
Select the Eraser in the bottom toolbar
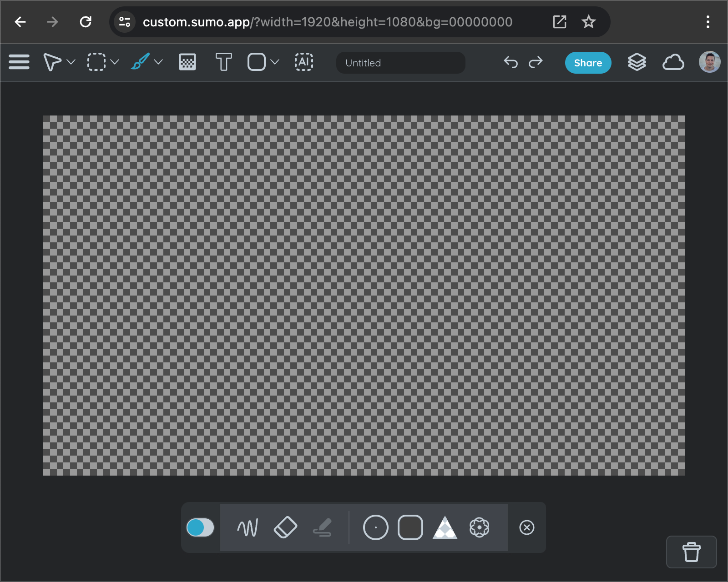[x=285, y=528]
